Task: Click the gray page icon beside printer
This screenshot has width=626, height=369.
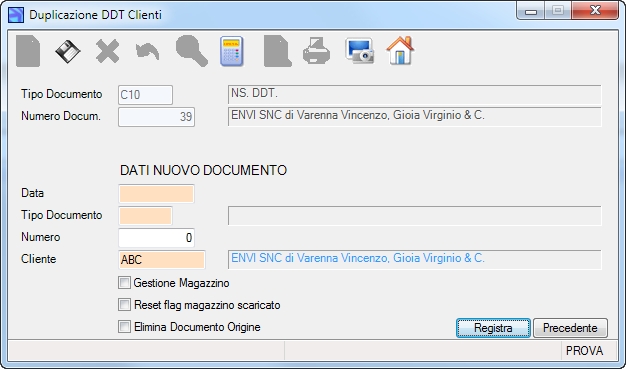Action: [x=277, y=51]
